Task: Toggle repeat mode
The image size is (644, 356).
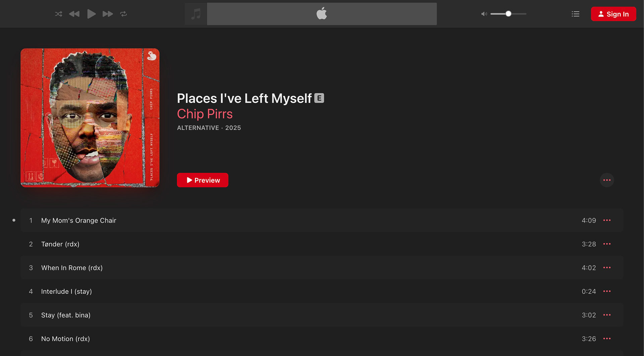Action: (x=123, y=14)
